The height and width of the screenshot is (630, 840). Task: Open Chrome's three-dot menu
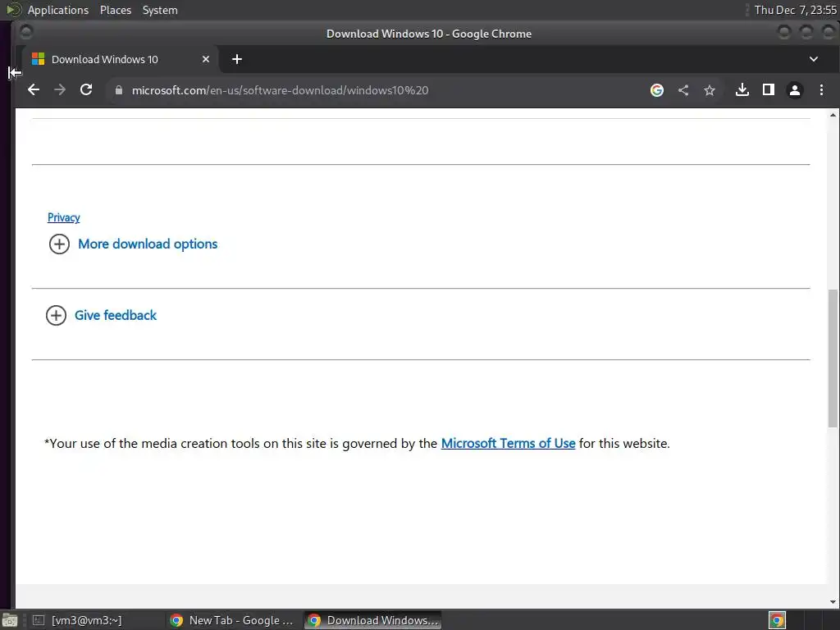[821, 90]
